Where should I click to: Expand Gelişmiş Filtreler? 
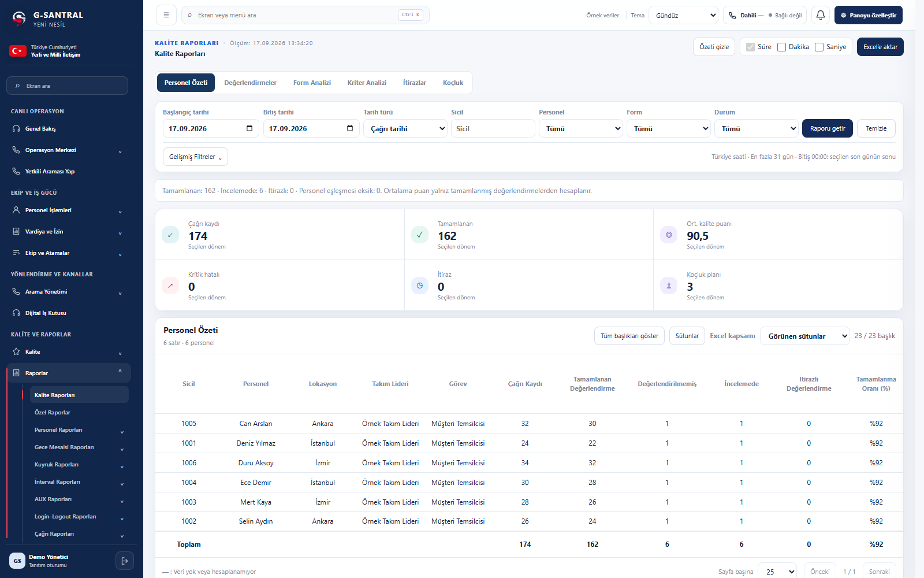coord(195,157)
